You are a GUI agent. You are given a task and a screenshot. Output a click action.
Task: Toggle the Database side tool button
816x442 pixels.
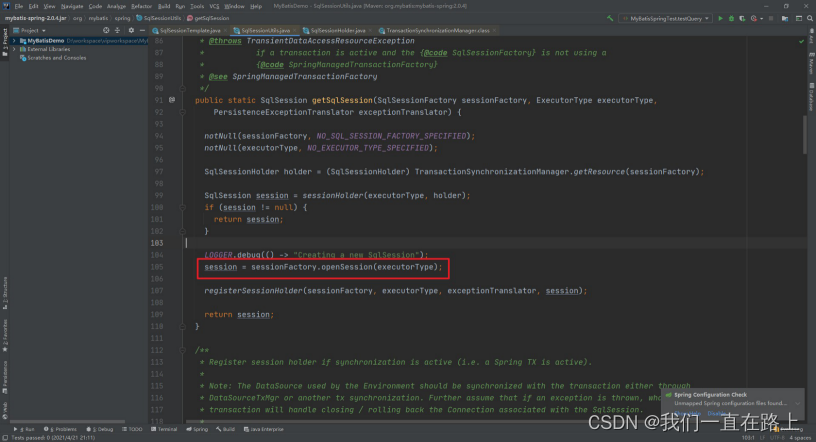pos(811,97)
